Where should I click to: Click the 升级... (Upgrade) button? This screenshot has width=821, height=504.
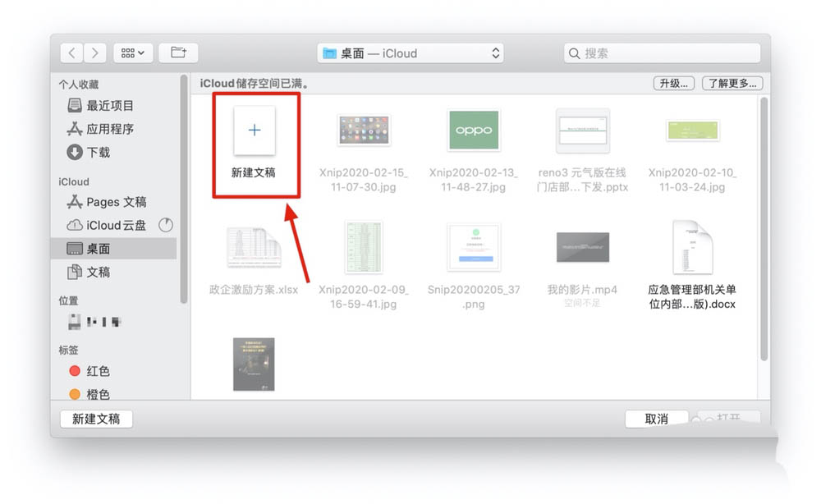(x=672, y=83)
